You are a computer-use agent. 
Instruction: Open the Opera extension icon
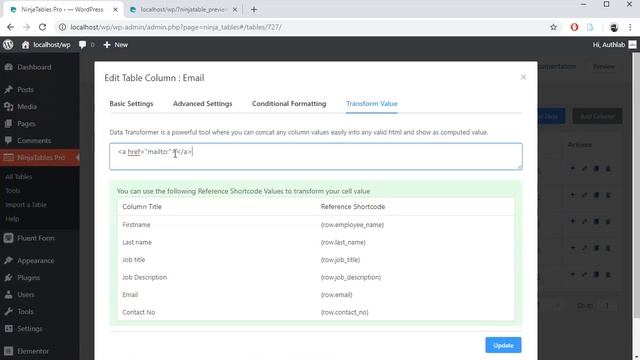tap(574, 27)
